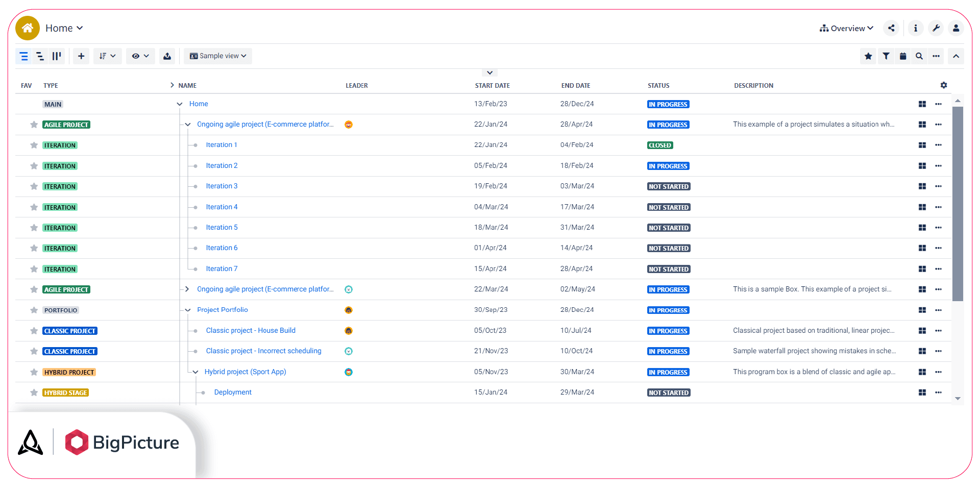Click the HYBRID STAGE type badge
Image resolution: width=980 pixels, height=490 pixels.
65,393
